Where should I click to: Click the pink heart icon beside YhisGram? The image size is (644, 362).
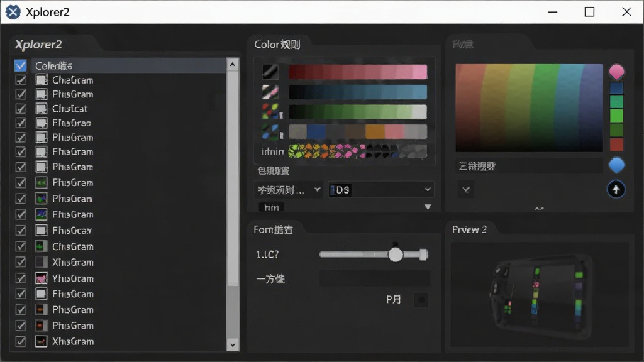point(41,278)
